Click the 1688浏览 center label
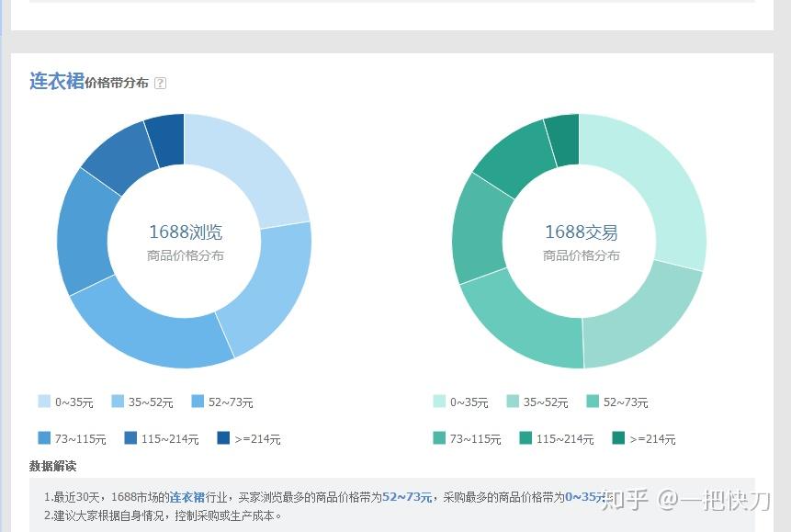 pyautogui.click(x=186, y=232)
